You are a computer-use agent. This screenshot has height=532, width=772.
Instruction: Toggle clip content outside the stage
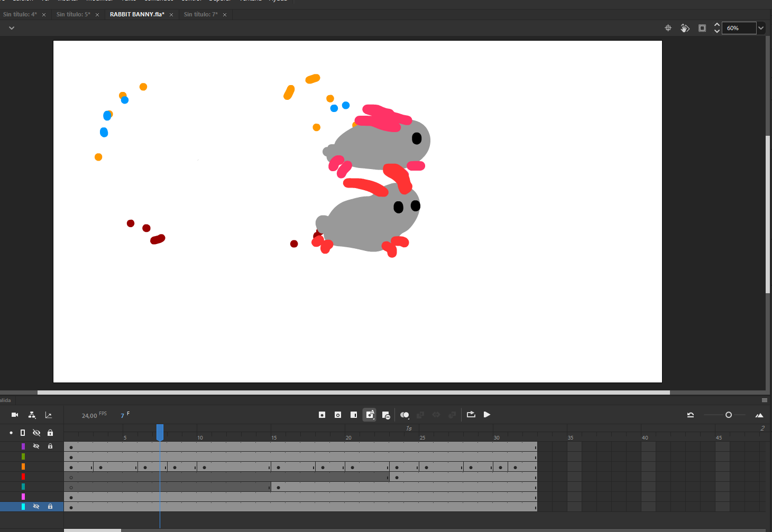point(702,28)
